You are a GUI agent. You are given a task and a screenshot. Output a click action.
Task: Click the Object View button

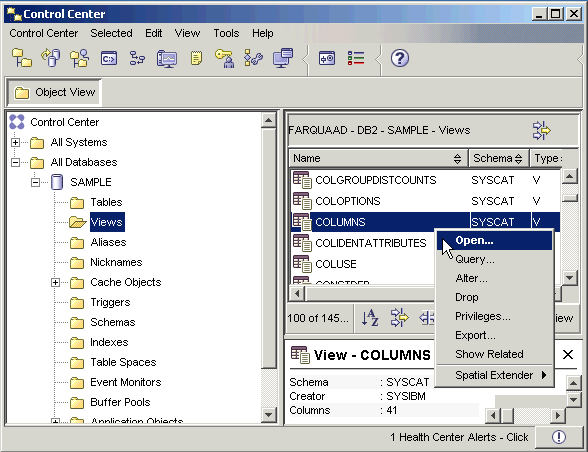pos(54,92)
